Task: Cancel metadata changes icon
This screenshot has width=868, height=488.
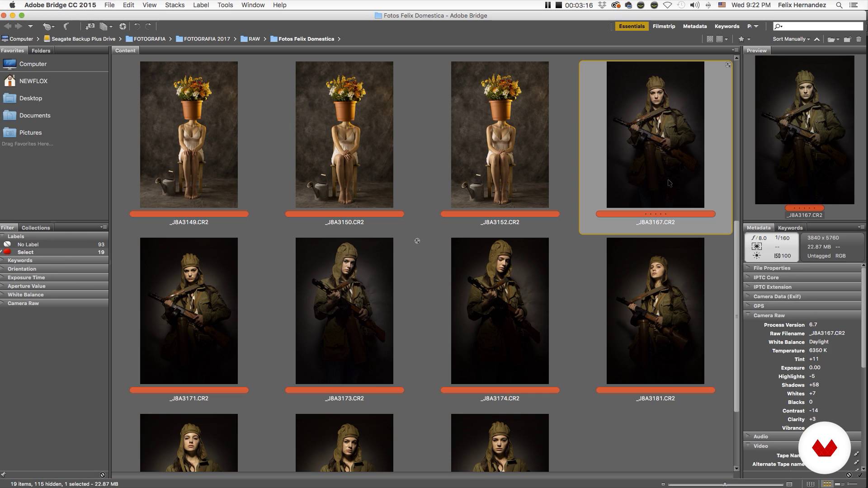Action: click(x=849, y=475)
